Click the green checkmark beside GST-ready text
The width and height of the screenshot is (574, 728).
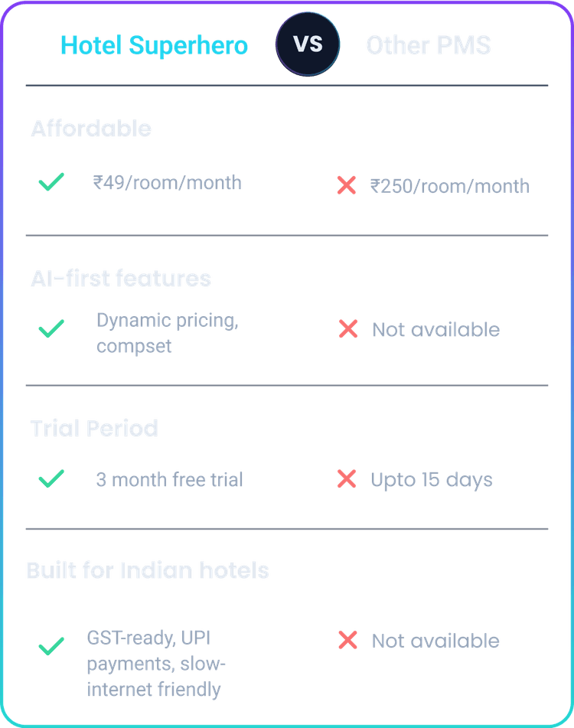(51, 647)
